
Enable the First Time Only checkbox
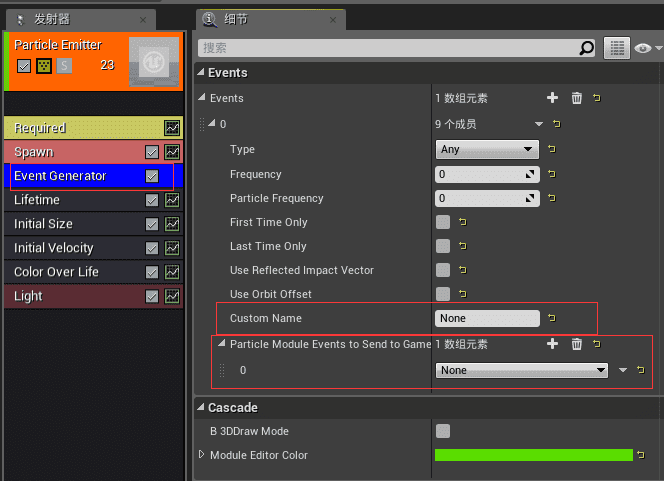pyautogui.click(x=443, y=222)
